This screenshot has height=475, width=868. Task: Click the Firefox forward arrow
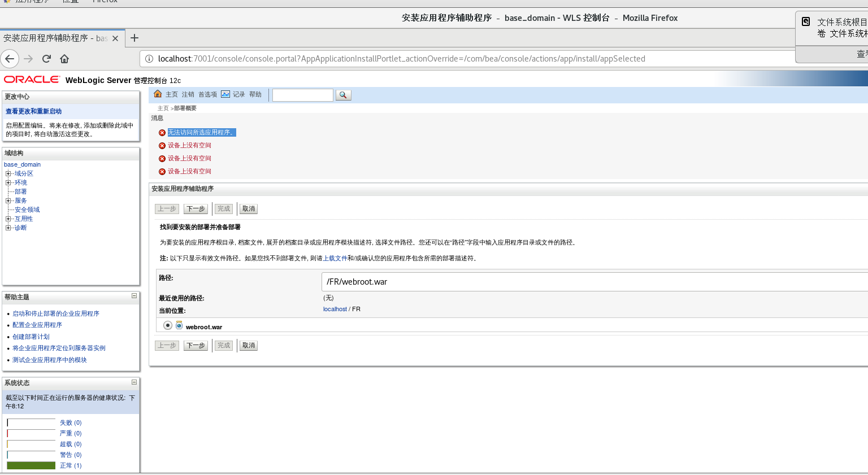tap(28, 59)
